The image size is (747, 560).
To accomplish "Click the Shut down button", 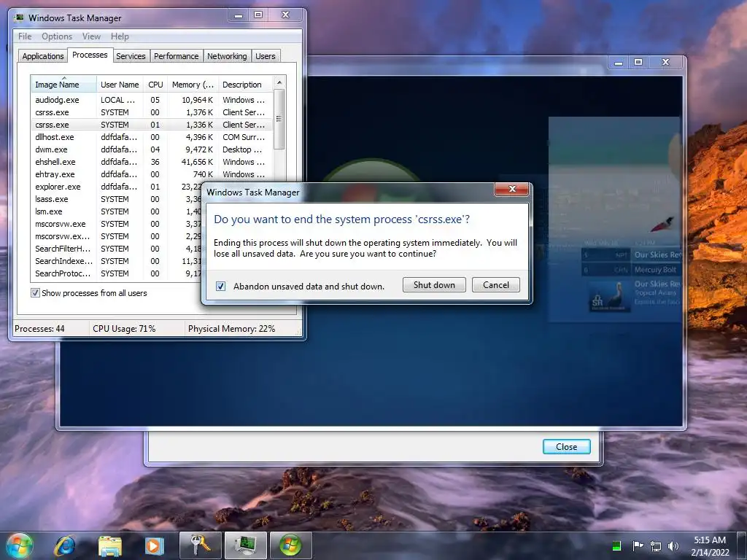I will tap(434, 285).
